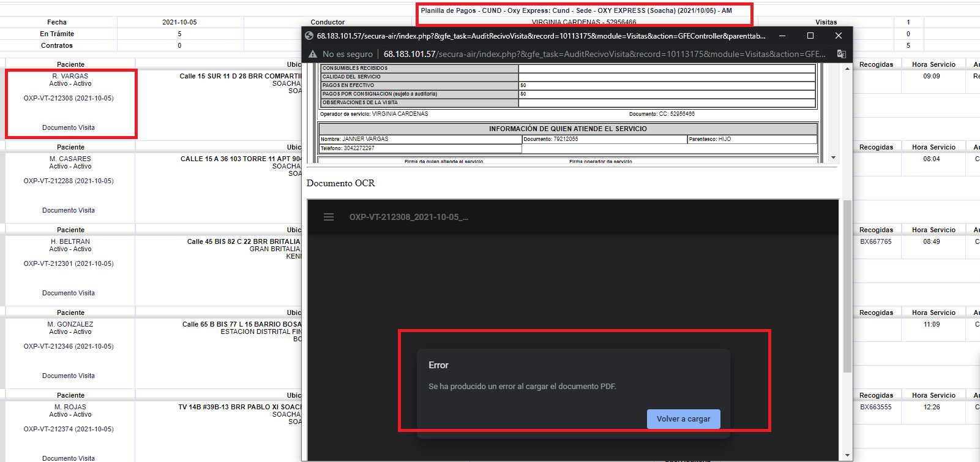Close the popup browser window
The height and width of the screenshot is (462, 980).
click(839, 36)
